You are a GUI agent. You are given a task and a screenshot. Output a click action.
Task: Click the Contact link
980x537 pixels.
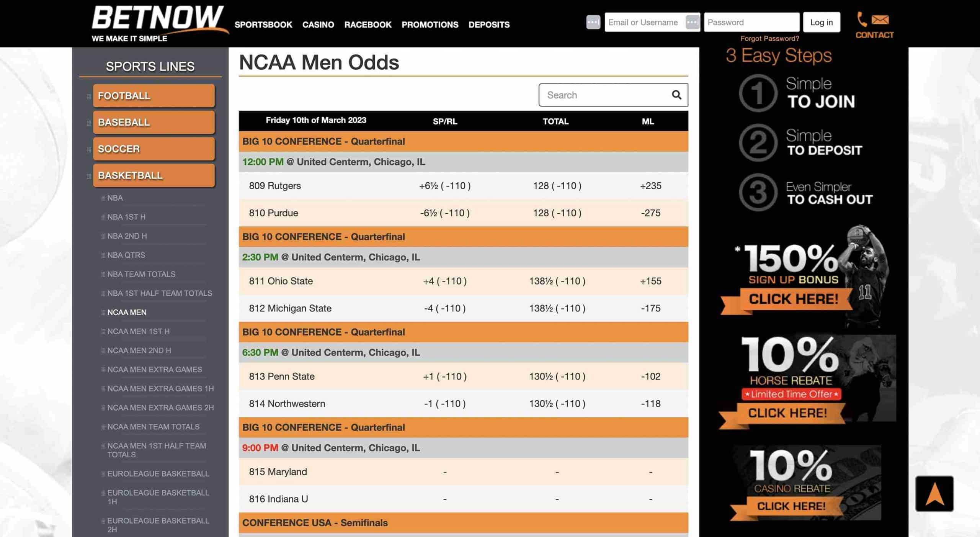click(x=874, y=35)
